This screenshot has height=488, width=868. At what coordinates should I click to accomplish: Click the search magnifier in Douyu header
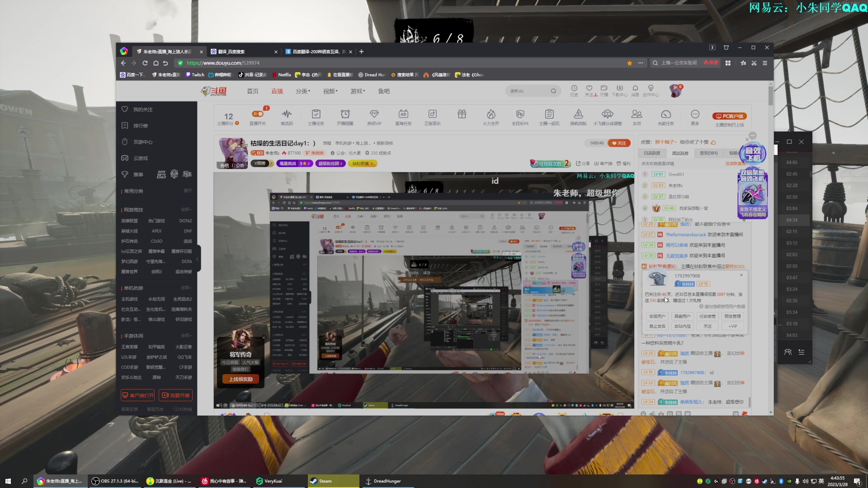click(553, 91)
